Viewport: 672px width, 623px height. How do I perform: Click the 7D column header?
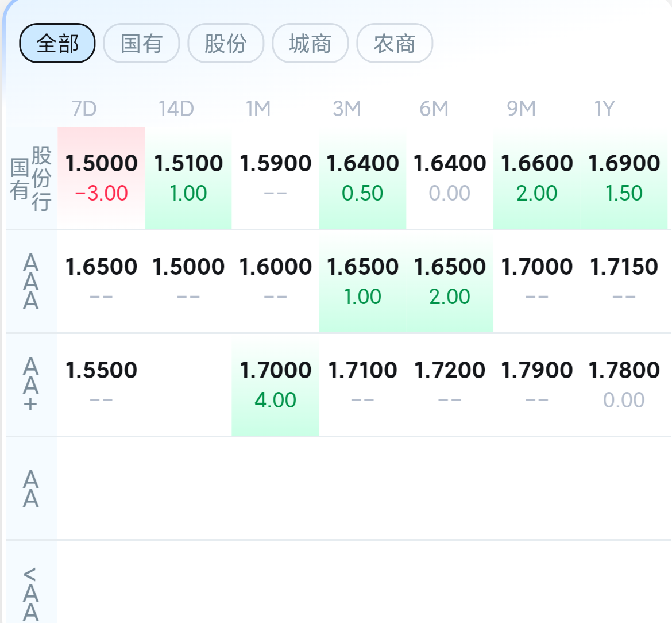tap(84, 109)
